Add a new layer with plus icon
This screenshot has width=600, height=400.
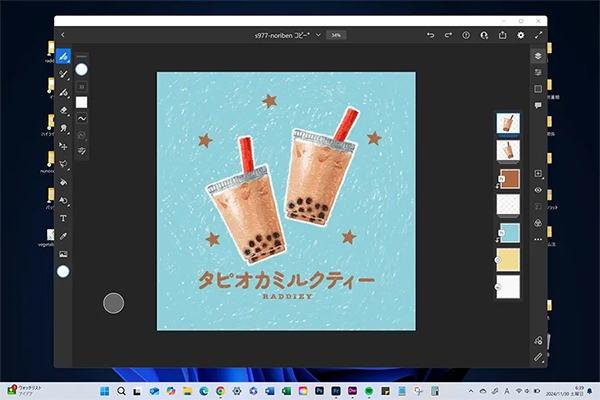coord(538,174)
